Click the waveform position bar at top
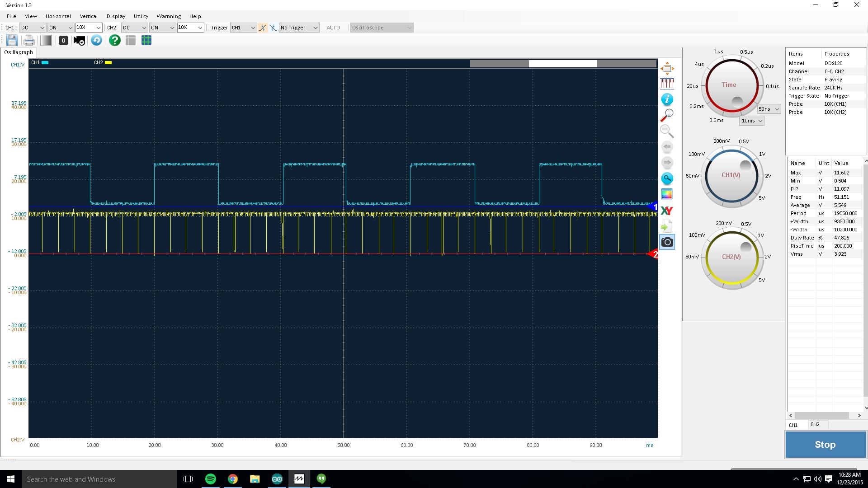 coord(563,64)
